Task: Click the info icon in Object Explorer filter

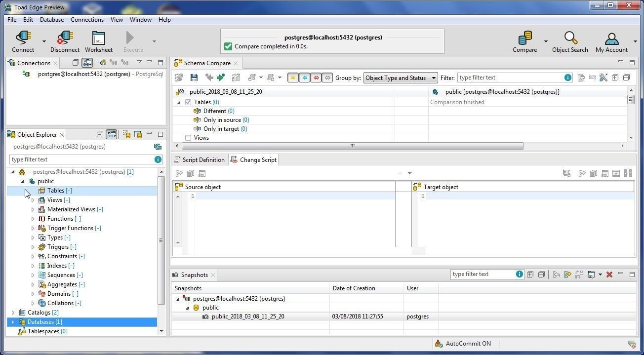Action: pyautogui.click(x=158, y=159)
